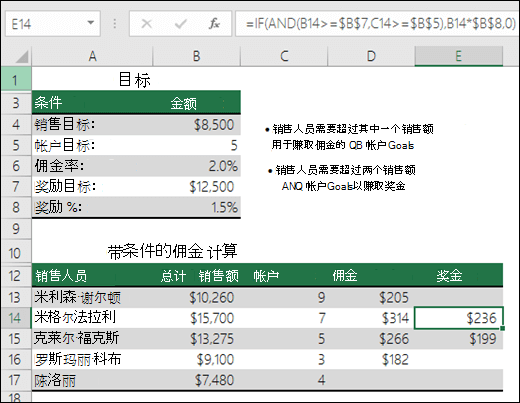Select column E header

[459, 56]
